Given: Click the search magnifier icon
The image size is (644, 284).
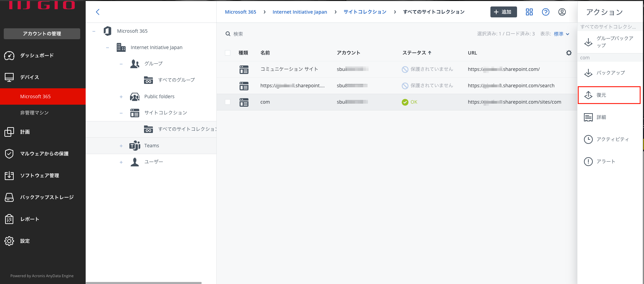Looking at the screenshot, I should 228,34.
